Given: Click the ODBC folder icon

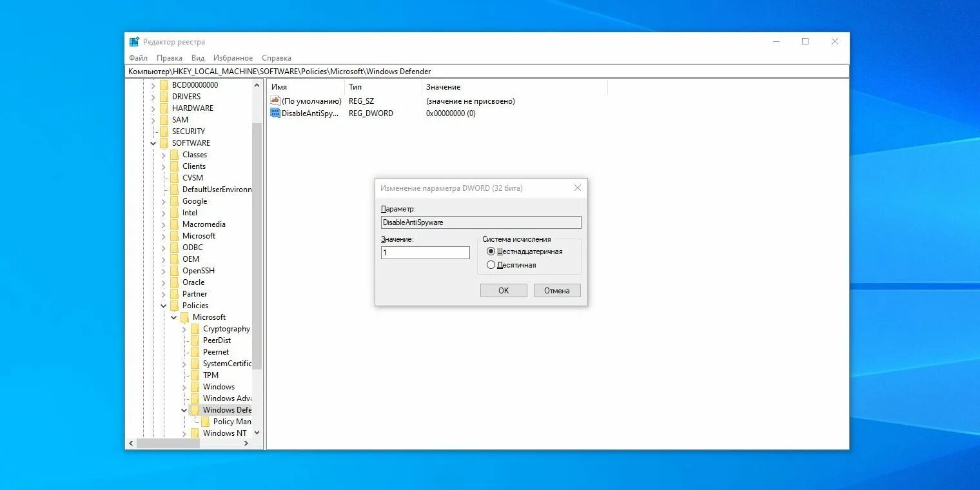Looking at the screenshot, I should [x=174, y=248].
